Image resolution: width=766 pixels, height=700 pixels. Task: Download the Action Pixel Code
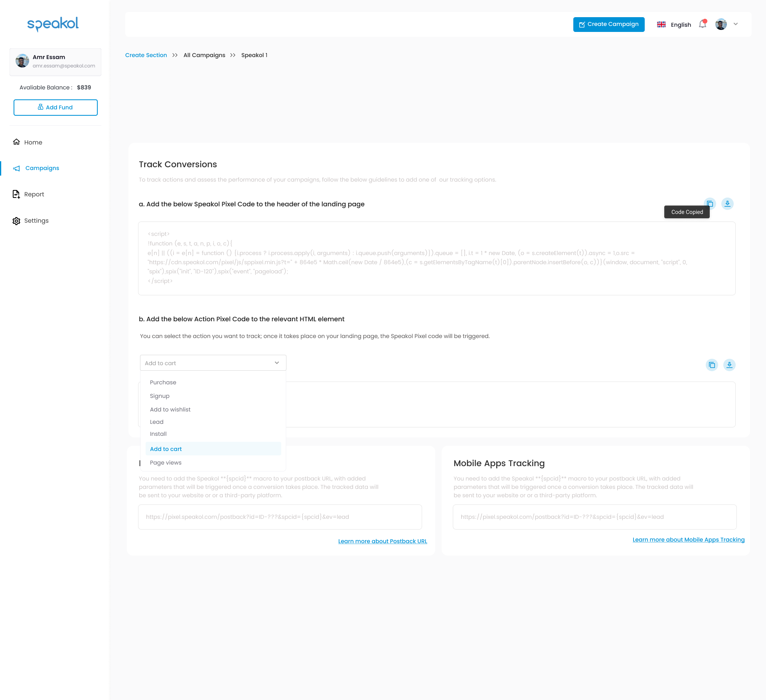(x=729, y=365)
